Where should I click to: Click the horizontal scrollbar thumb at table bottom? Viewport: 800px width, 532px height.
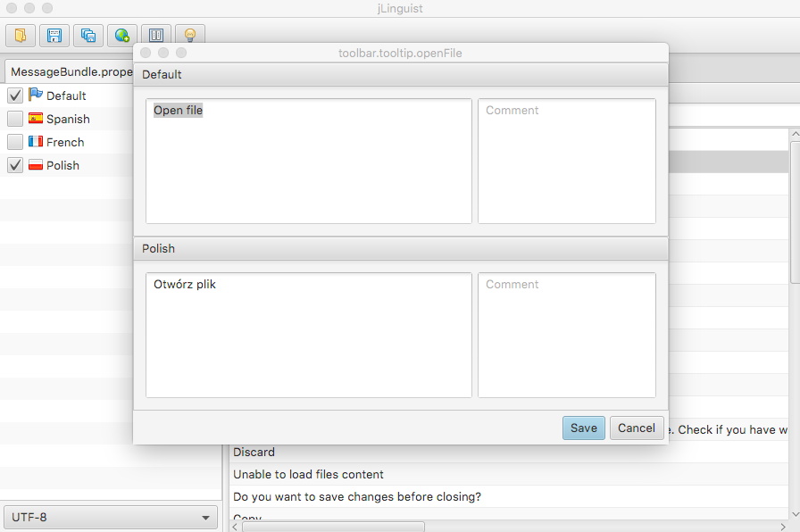coord(333,527)
